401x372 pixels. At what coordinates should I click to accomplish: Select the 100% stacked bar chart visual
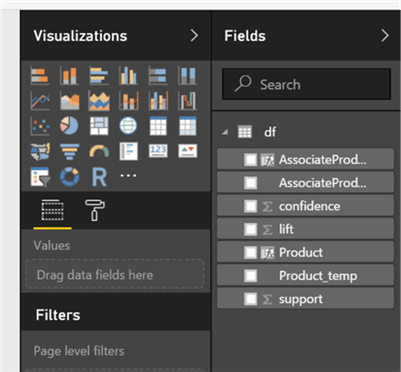pyautogui.click(x=158, y=75)
